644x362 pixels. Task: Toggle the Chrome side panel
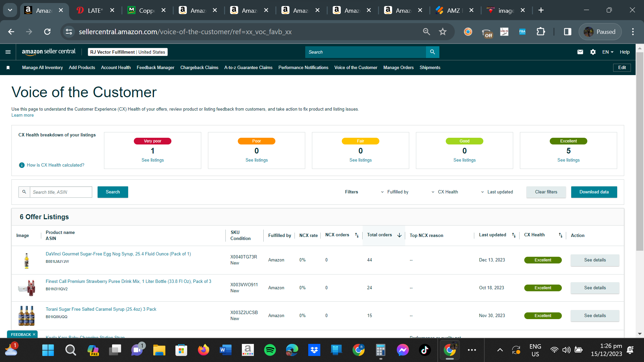[568, 32]
